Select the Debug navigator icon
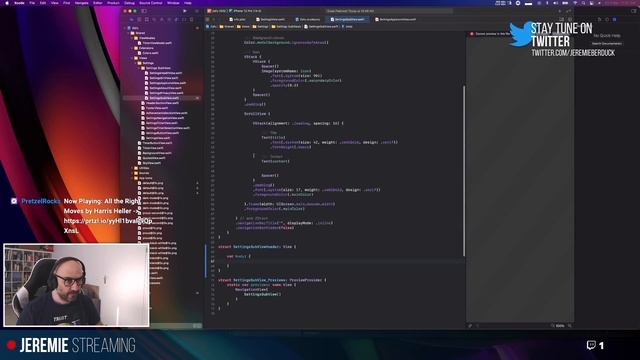Viewport: 640px width, 360px height. (x=176, y=19)
